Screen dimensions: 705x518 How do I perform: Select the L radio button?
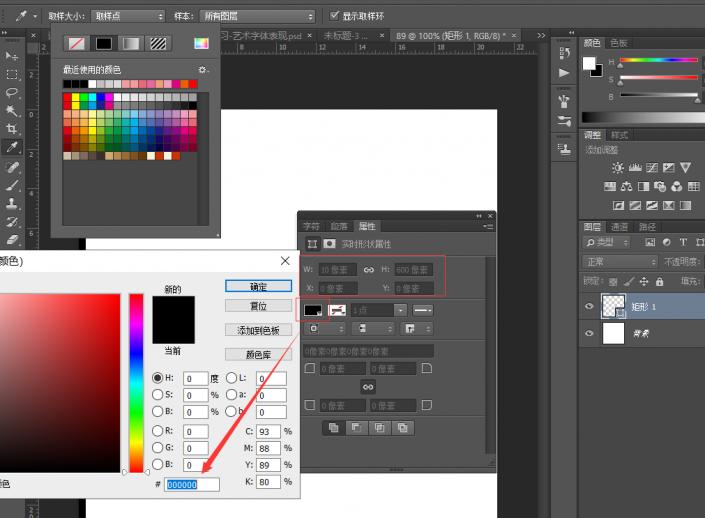tap(231, 378)
